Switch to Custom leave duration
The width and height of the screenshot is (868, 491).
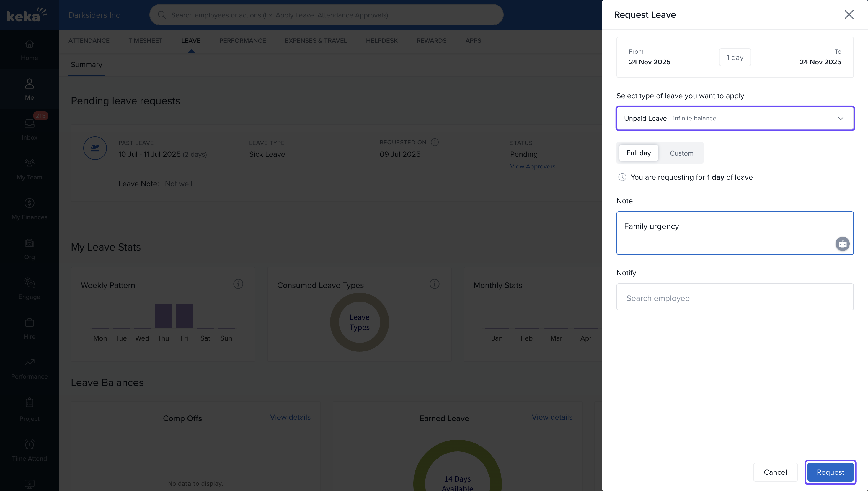681,153
